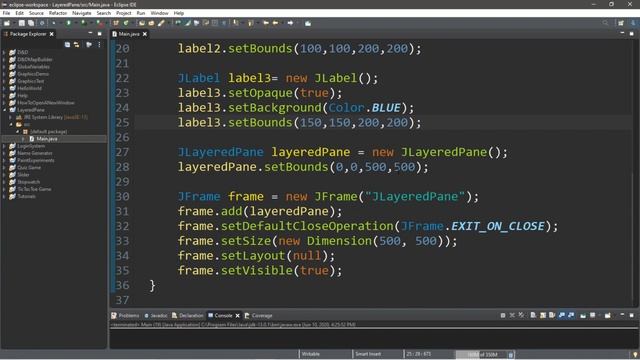Click the Forward navigation arrow in toolbar
The image size is (640, 360).
(x=290, y=23)
